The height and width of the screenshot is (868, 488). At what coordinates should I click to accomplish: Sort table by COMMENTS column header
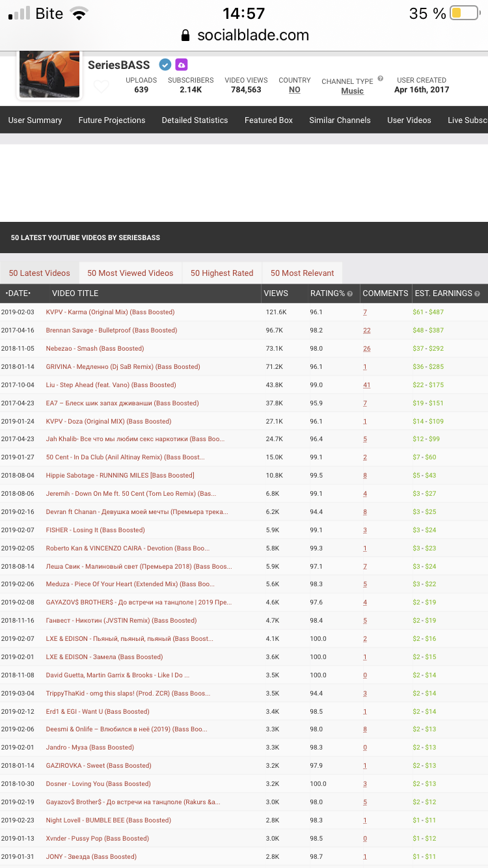point(385,293)
